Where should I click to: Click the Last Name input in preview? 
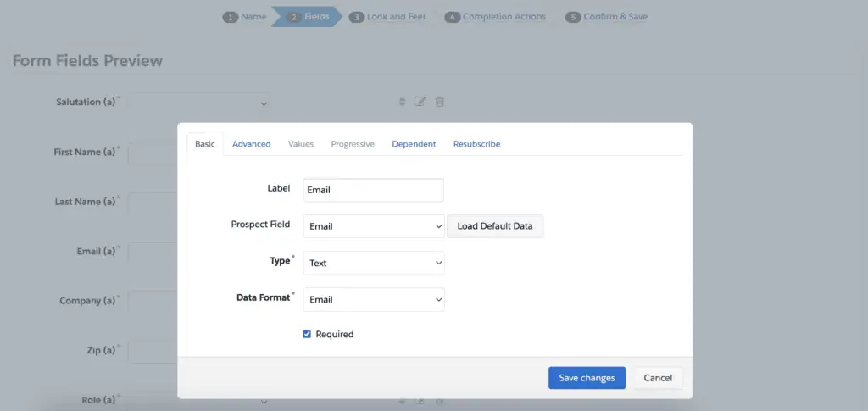click(x=153, y=203)
